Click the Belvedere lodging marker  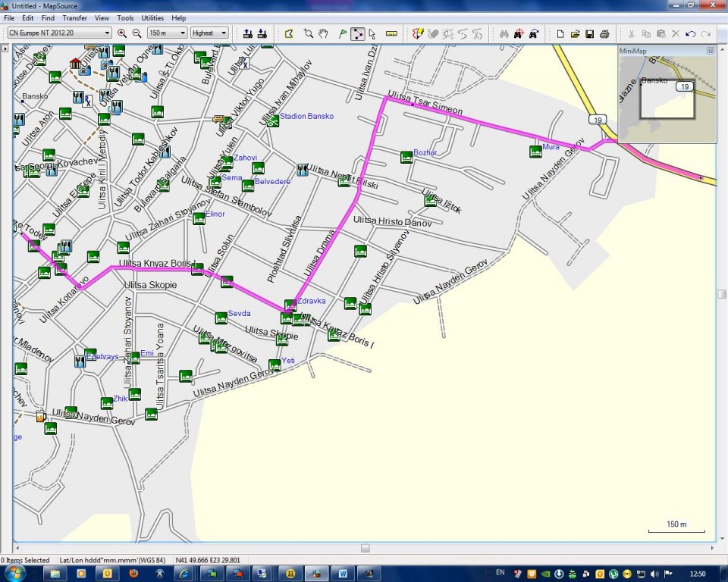[248, 186]
